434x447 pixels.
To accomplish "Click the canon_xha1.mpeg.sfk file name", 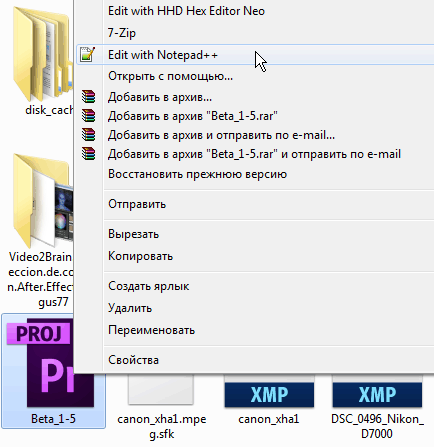I will click(x=162, y=426).
